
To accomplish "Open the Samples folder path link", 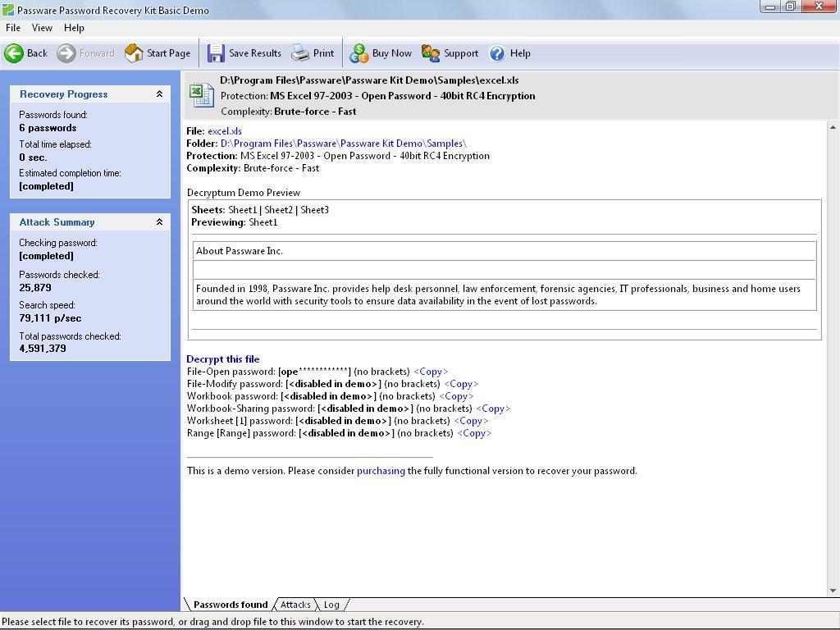I will click(x=344, y=143).
